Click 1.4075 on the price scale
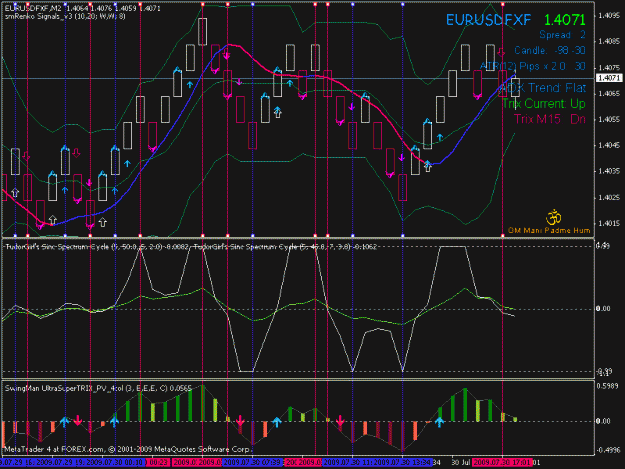 click(x=608, y=67)
